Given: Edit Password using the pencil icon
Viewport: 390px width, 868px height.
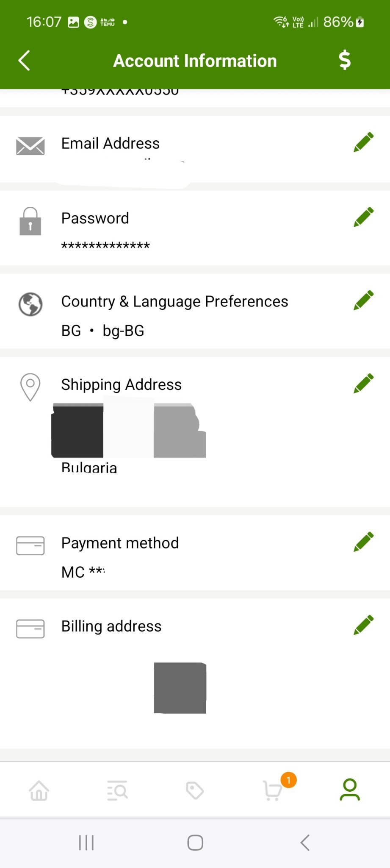Looking at the screenshot, I should (x=363, y=217).
